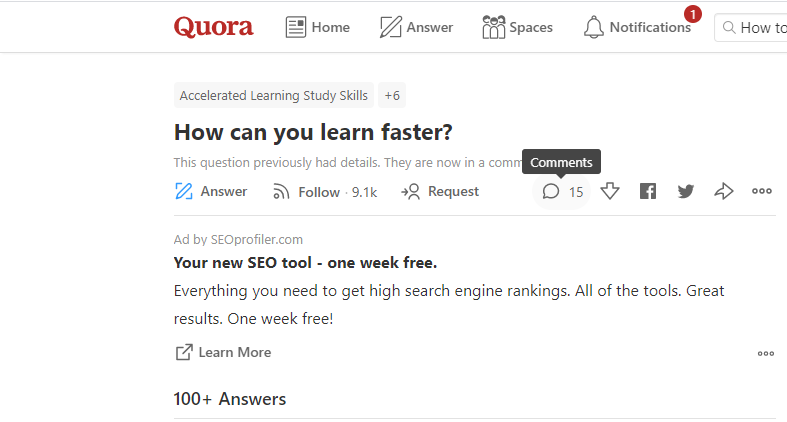Open the ad's three-dot options menu

tap(766, 354)
